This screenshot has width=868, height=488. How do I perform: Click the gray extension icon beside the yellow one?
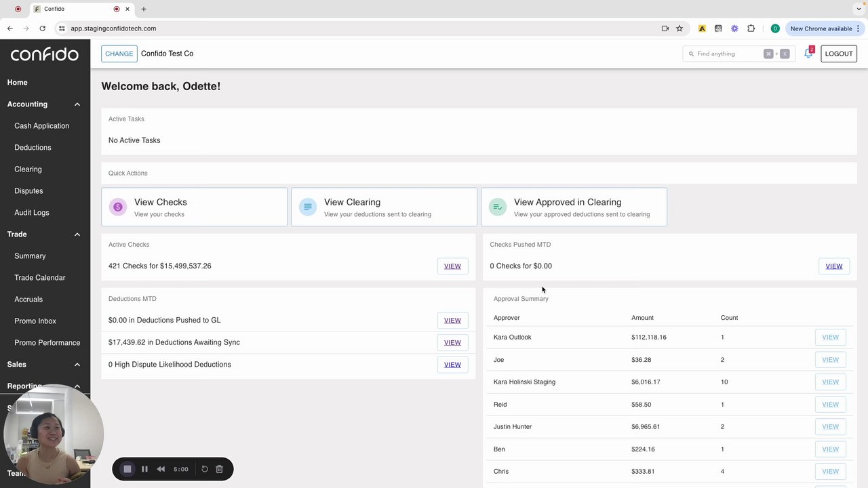click(718, 28)
